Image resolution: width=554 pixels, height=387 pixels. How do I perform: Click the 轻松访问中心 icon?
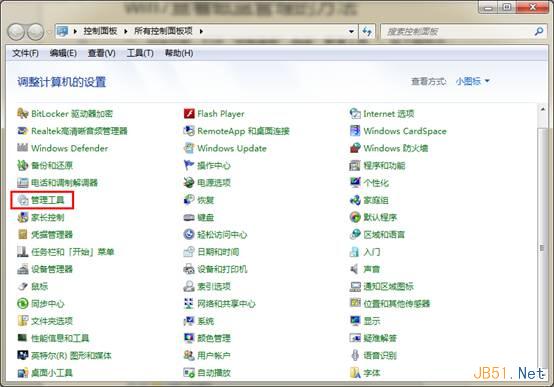[189, 234]
